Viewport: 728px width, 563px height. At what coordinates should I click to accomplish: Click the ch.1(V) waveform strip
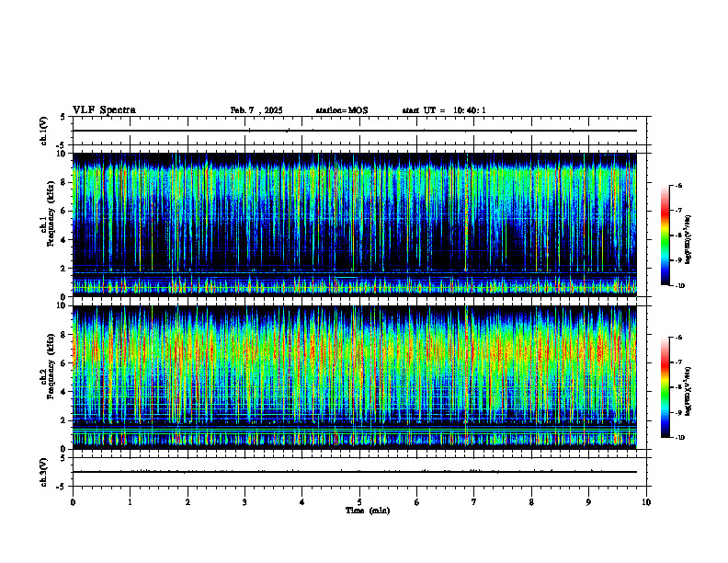(359, 131)
